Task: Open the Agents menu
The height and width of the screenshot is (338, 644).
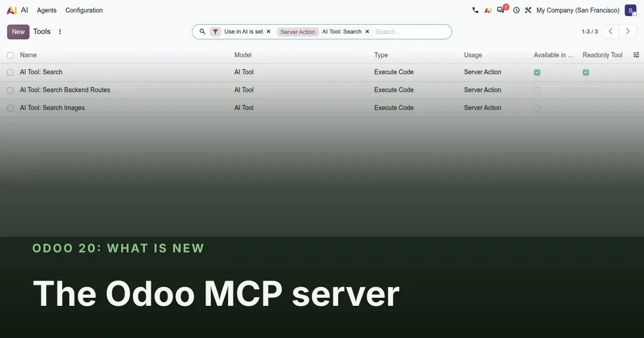Action: pos(47,10)
